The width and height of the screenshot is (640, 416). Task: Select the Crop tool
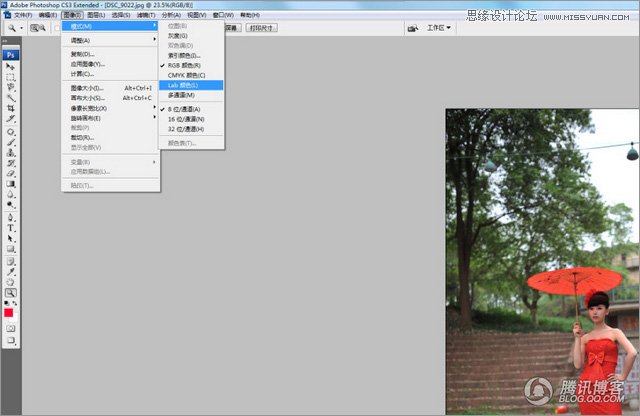click(11, 108)
